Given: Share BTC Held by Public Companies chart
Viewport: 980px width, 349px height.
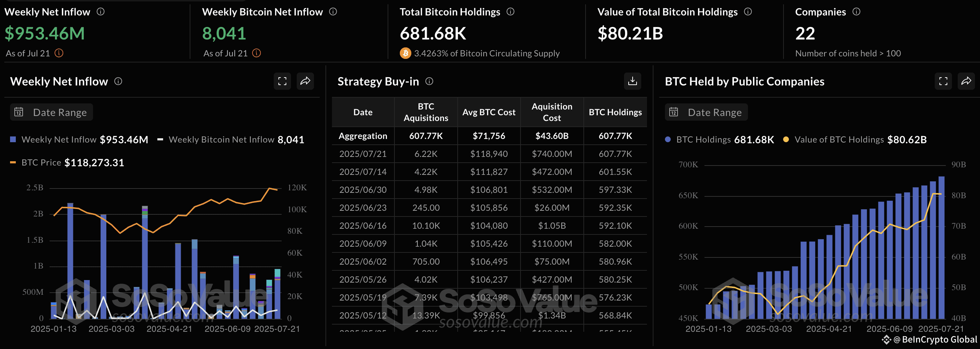Looking at the screenshot, I should (966, 81).
